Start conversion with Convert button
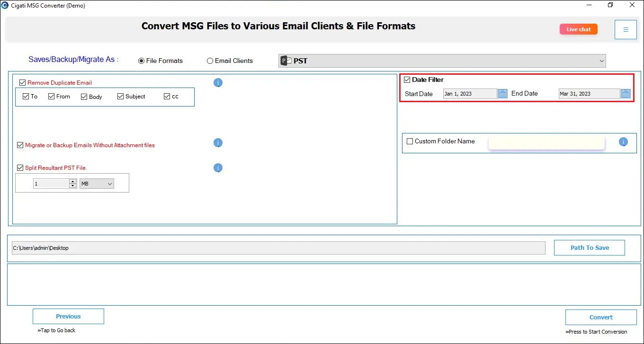 tap(601, 318)
